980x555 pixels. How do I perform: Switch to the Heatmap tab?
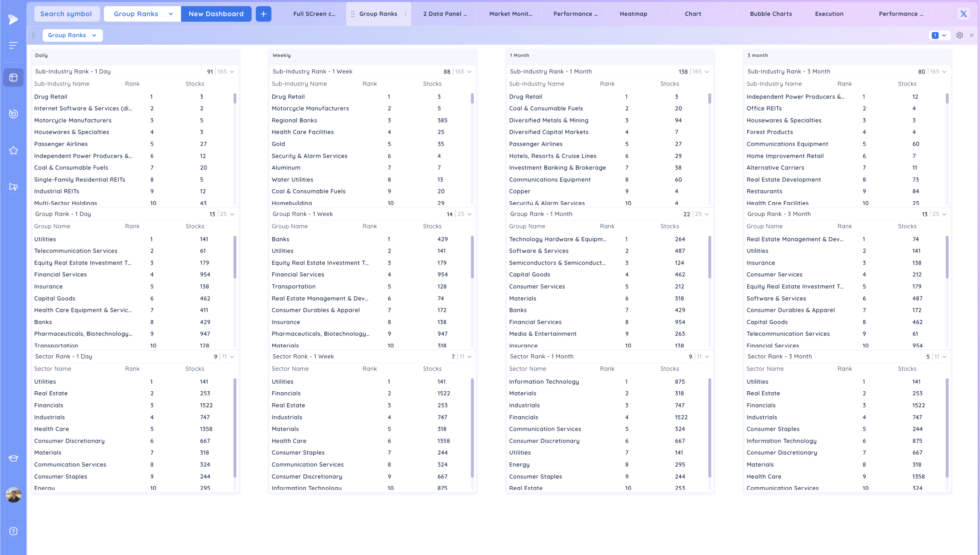[x=633, y=14]
